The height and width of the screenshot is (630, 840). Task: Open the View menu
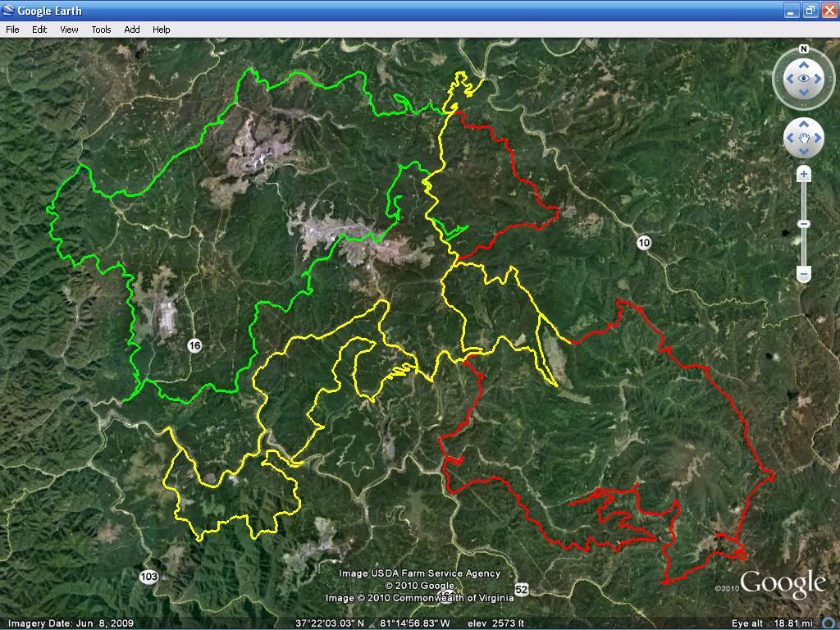pos(69,30)
